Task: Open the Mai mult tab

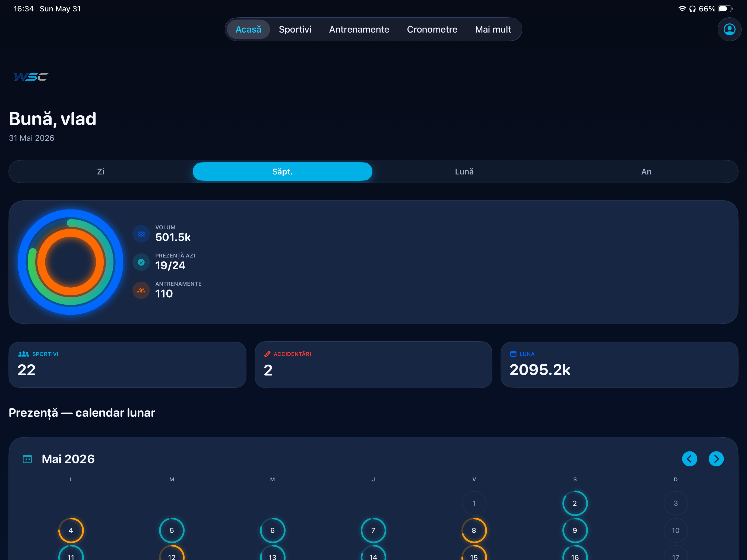Action: [493, 29]
